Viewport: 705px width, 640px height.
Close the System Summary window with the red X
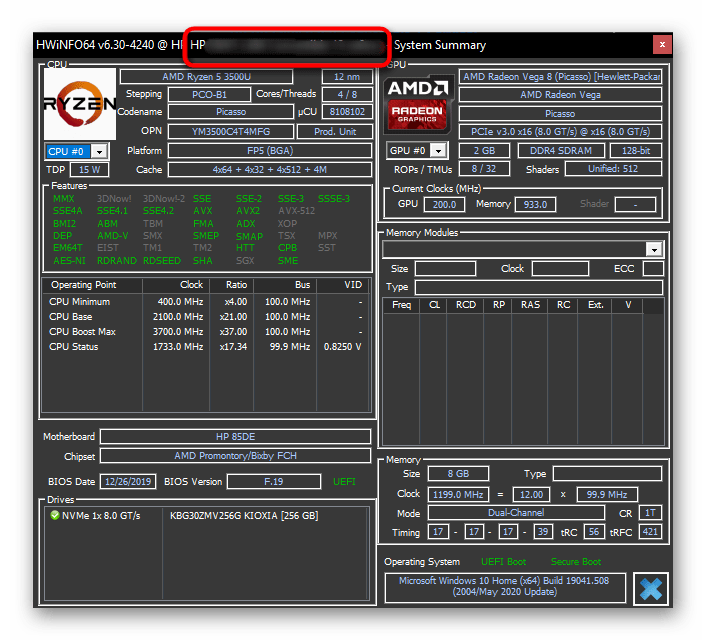coord(662,45)
